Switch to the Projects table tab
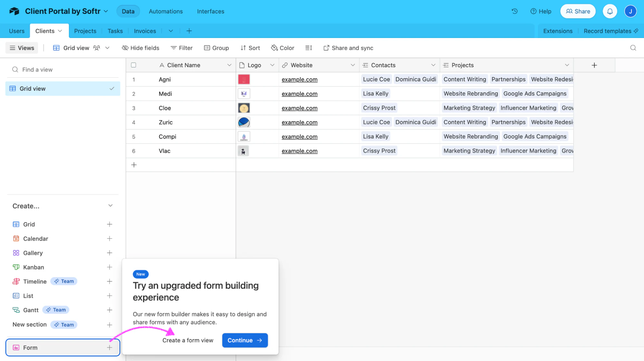This screenshot has width=644, height=361. (x=85, y=31)
